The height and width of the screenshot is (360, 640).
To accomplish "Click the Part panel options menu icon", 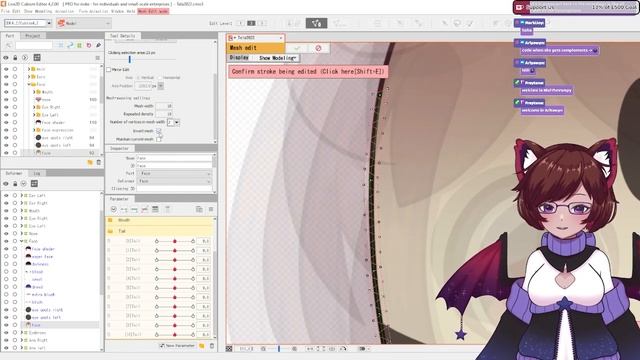I will (x=98, y=58).
